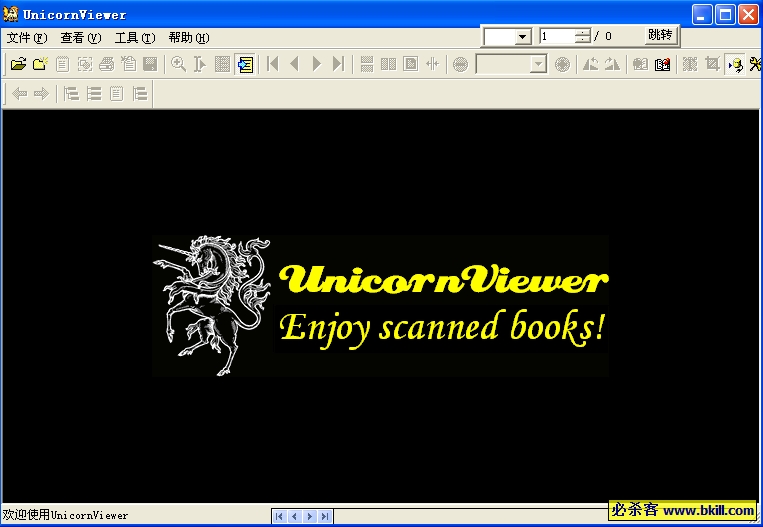
Task: Click status bar last-page navigation button
Action: tap(325, 516)
